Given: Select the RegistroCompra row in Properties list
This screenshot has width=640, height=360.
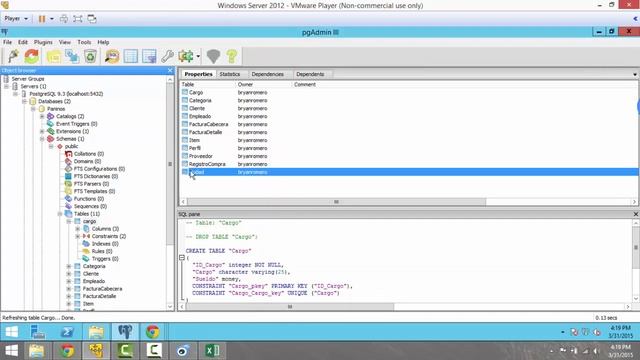Looking at the screenshot, I should pos(410,164).
